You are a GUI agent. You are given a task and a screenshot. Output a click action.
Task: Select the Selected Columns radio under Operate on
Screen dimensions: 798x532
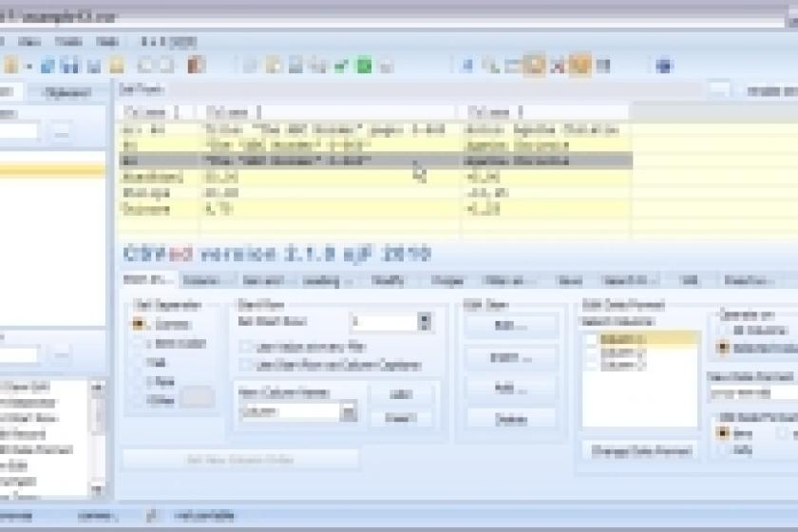coord(723,348)
